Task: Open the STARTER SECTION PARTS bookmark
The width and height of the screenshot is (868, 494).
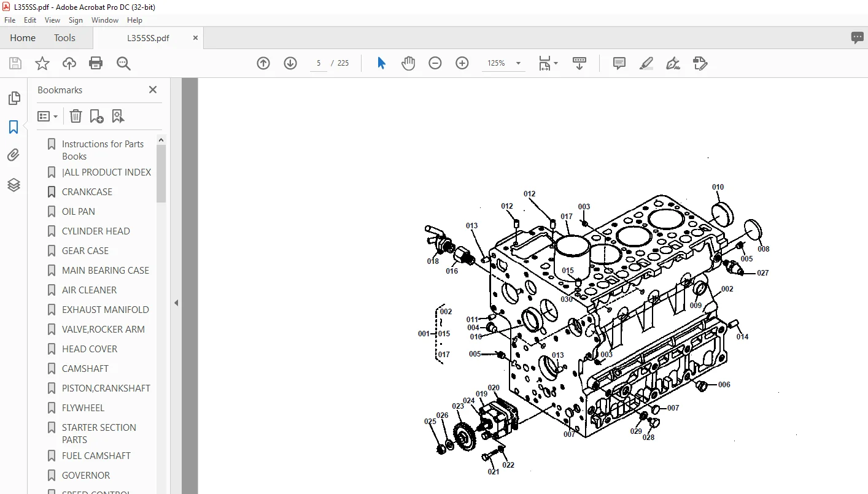Action: 99,433
